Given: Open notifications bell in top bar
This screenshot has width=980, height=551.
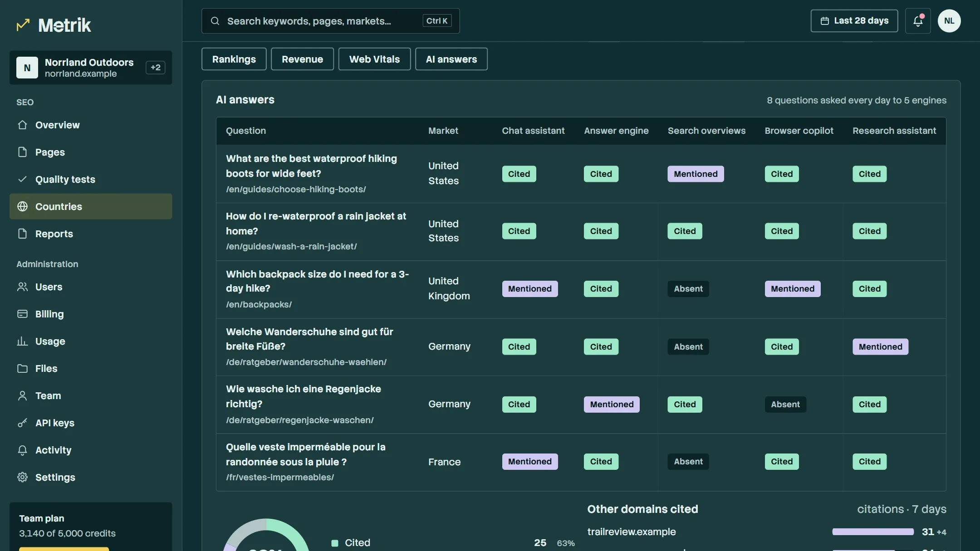Looking at the screenshot, I should pos(918,21).
